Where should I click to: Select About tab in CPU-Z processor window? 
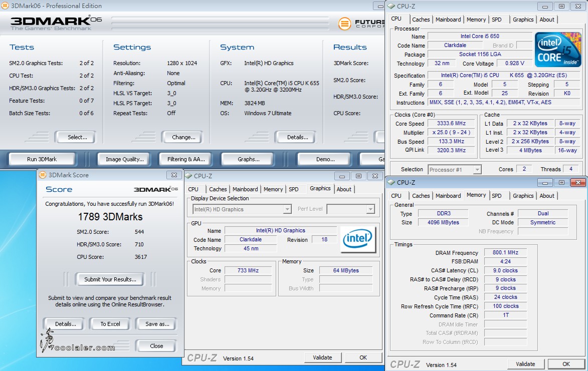pyautogui.click(x=547, y=20)
